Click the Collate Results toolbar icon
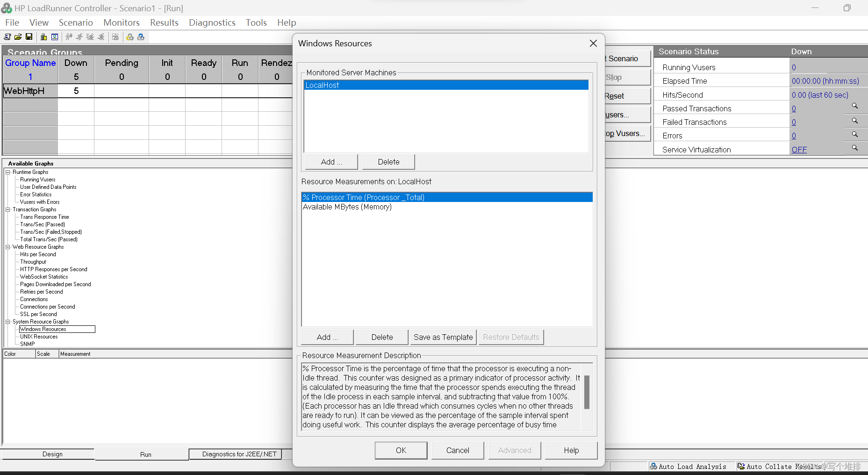The image size is (868, 475). pos(115,37)
